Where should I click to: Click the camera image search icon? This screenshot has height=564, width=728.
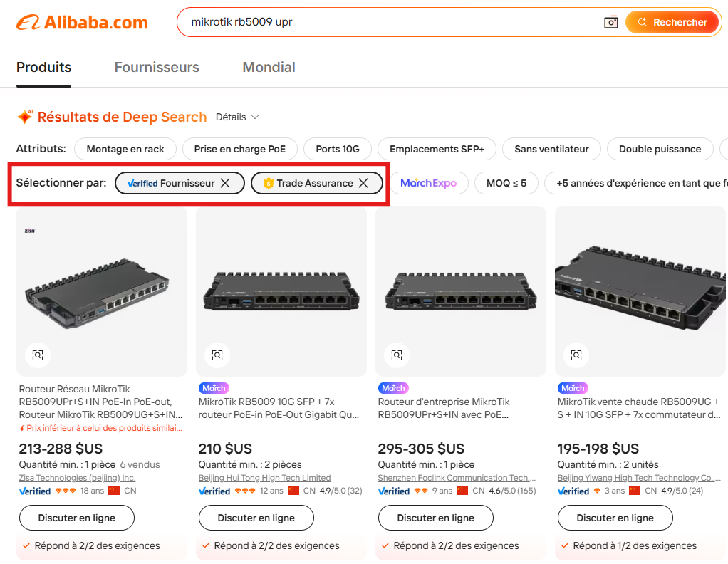611,22
